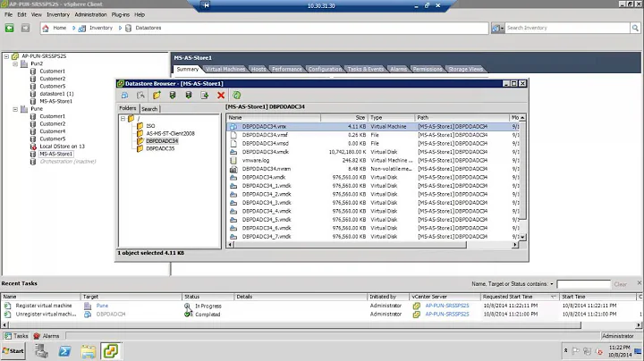Click the Clear filter button
Image resolution: width=644 pixels, height=361 pixels.
tap(620, 284)
